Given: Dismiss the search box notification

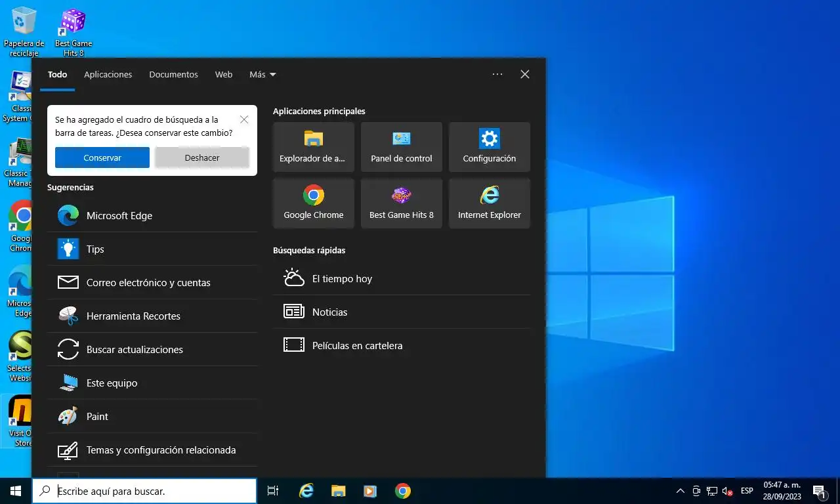Looking at the screenshot, I should click(244, 119).
